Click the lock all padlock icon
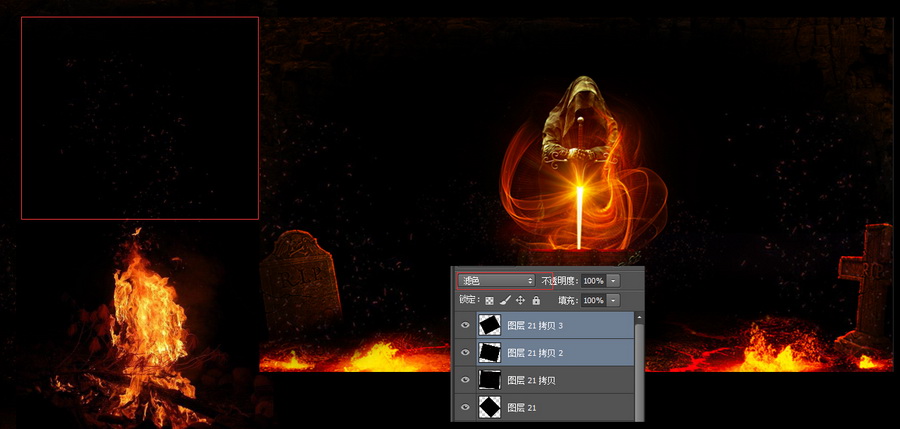The image size is (900, 429). [536, 300]
